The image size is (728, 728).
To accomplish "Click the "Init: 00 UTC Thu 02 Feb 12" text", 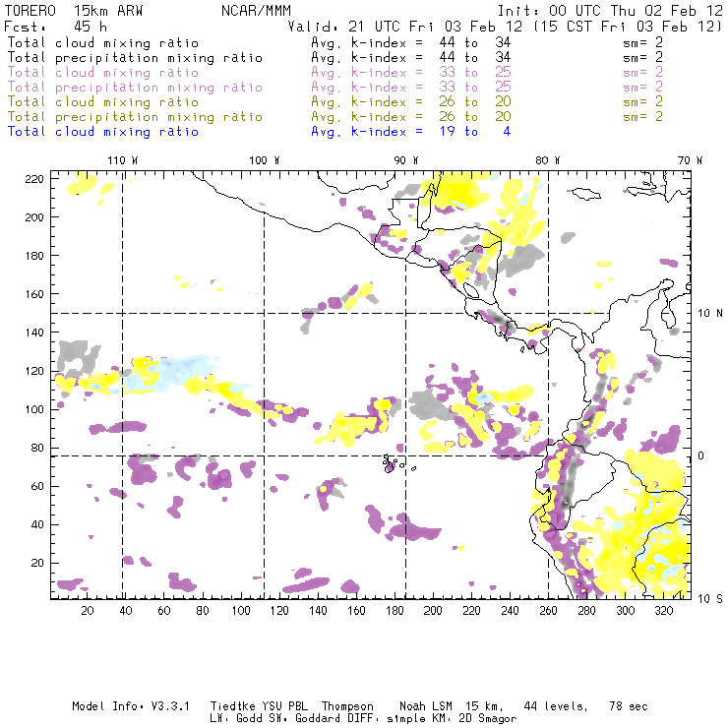I will pyautogui.click(x=610, y=11).
